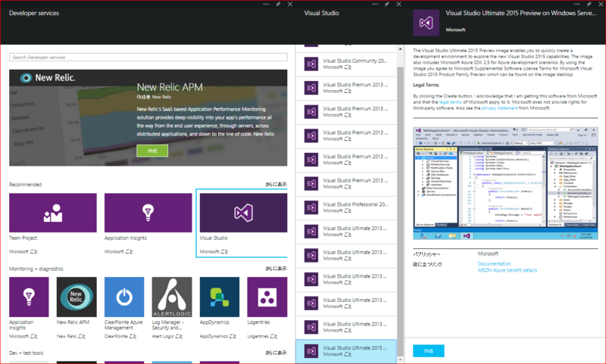Open the Documentation link
Viewport: 606px width, 364px height.
click(495, 263)
